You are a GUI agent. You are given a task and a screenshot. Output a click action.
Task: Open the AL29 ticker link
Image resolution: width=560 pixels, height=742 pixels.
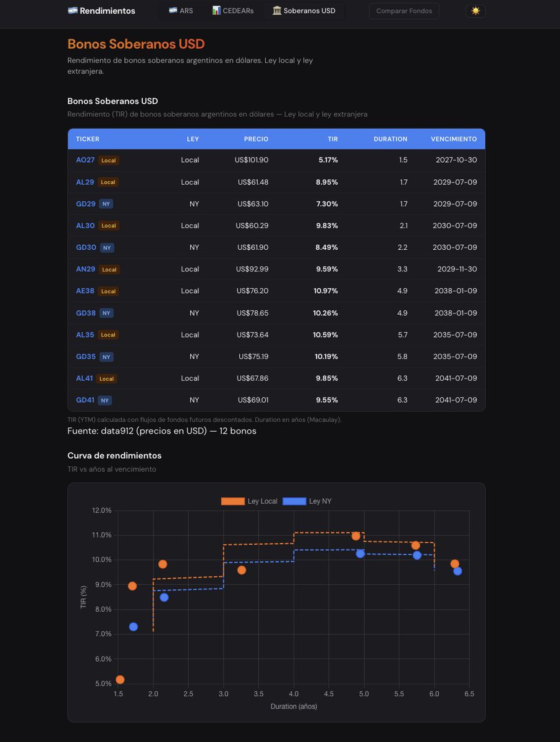pyautogui.click(x=85, y=182)
